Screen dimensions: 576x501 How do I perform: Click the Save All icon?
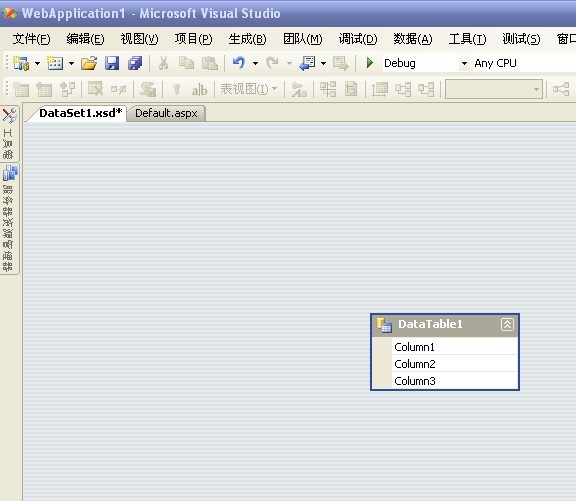coord(135,63)
